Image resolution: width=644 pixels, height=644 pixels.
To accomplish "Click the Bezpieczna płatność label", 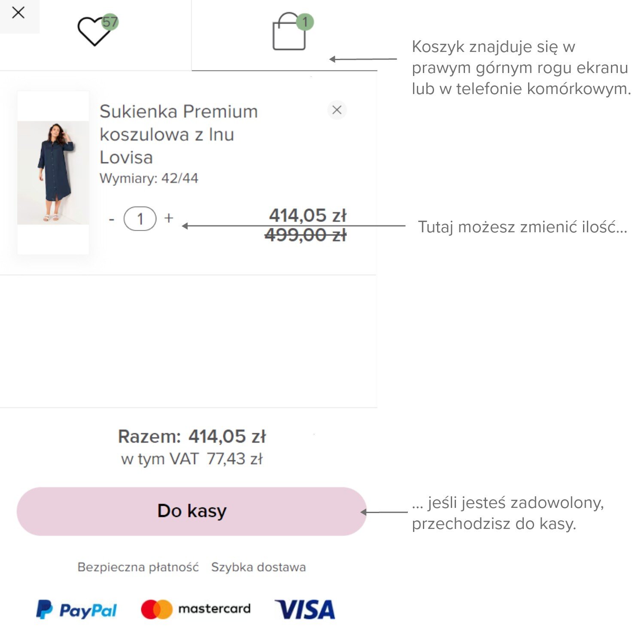I will [x=138, y=567].
